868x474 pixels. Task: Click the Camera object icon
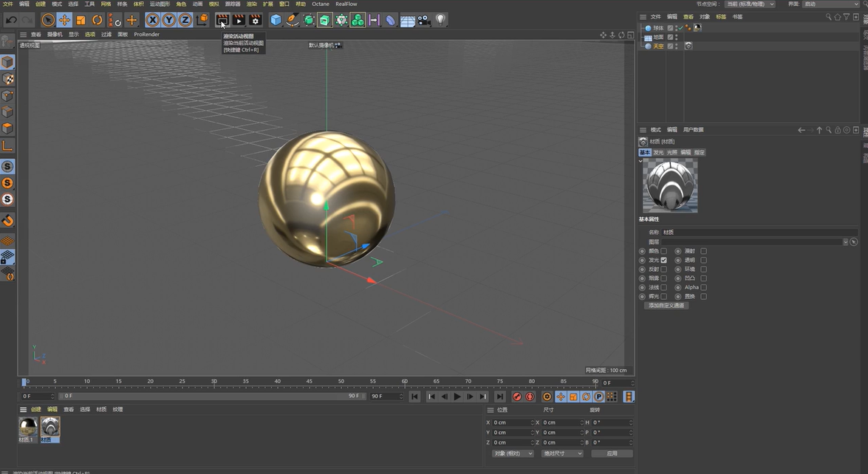[424, 21]
